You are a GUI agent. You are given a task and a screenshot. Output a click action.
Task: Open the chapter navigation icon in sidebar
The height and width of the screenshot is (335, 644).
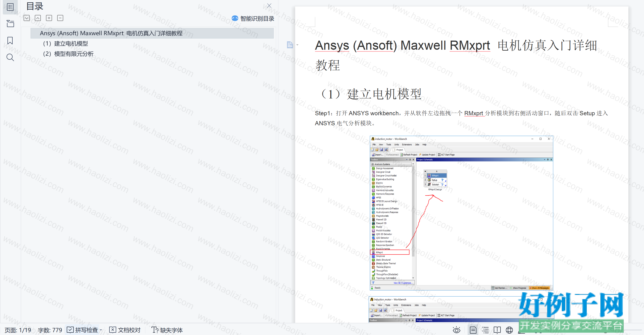pos(10,24)
